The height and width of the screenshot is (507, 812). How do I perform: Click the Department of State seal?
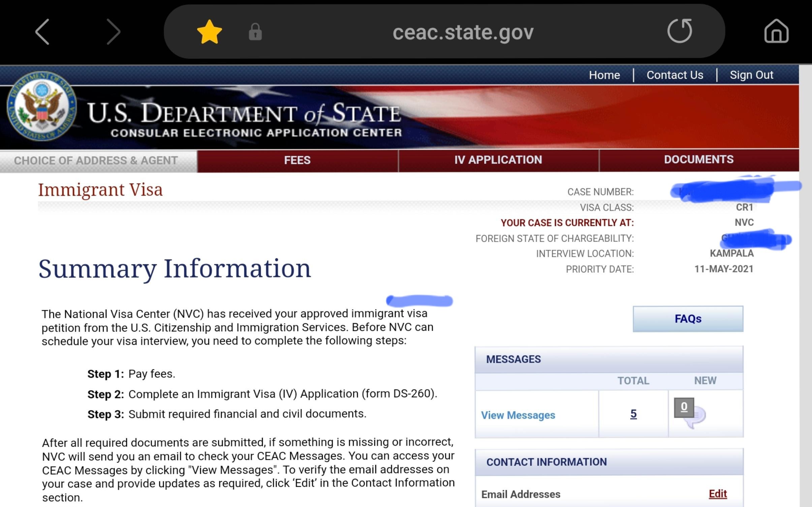point(42,106)
